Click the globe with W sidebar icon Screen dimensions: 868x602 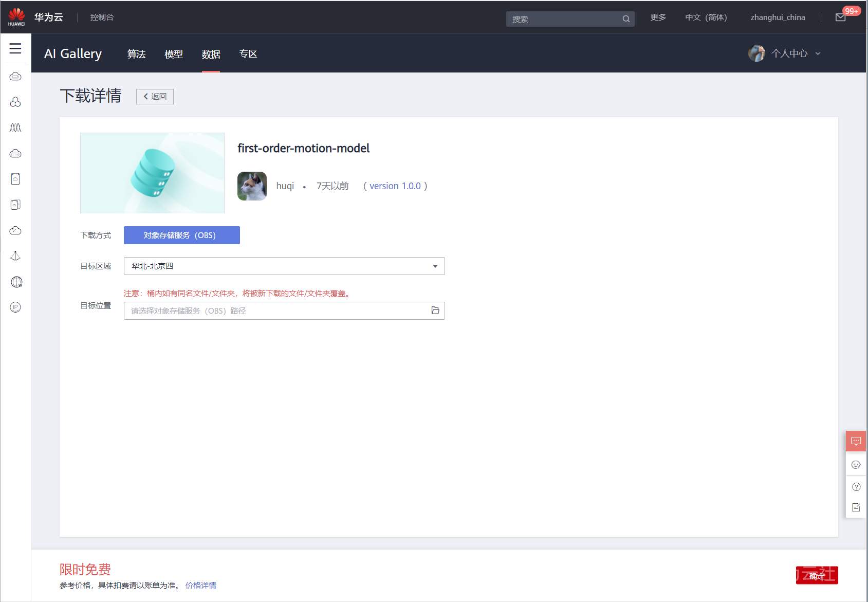16,282
